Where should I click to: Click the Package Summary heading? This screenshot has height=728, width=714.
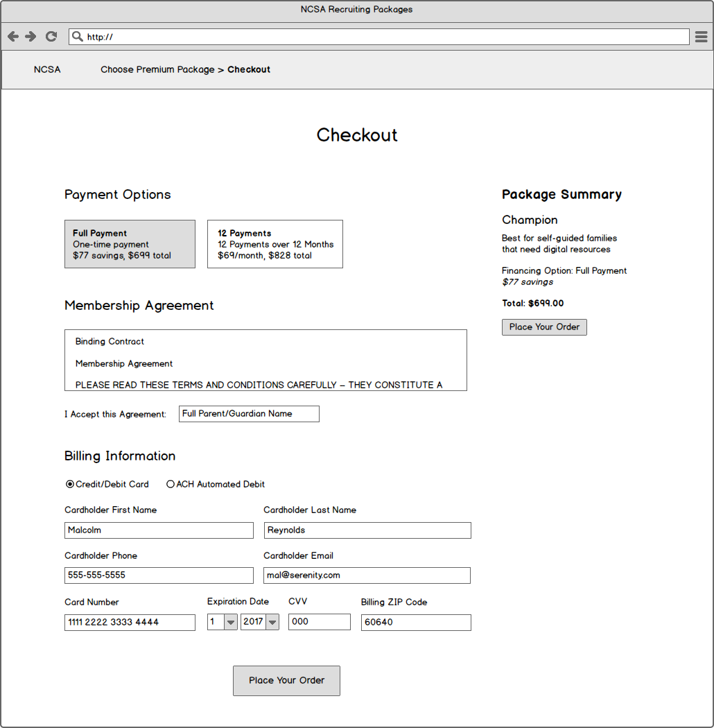coord(561,195)
